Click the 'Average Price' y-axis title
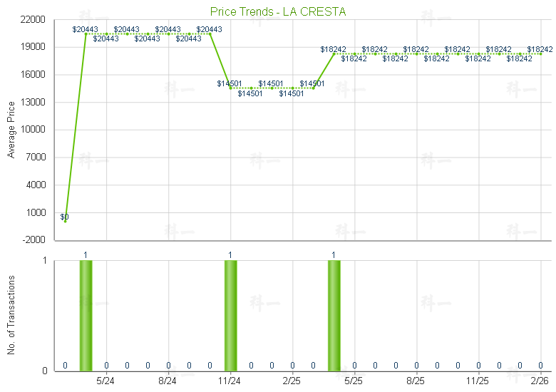The image size is (556, 392). click(11, 130)
